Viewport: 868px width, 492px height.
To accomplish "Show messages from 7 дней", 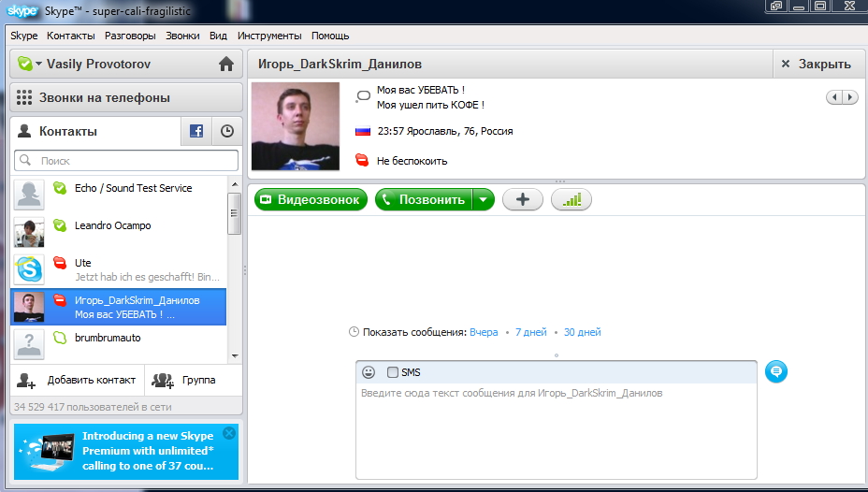I will (531, 332).
